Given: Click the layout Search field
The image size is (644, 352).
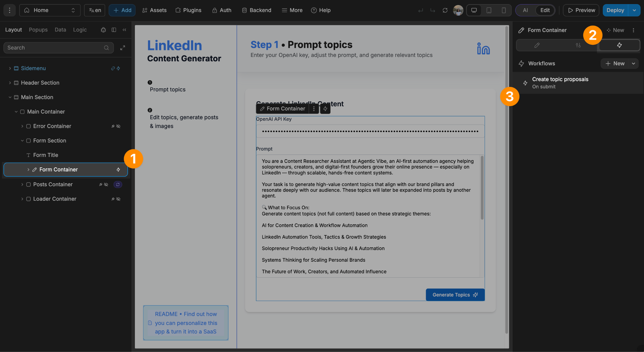Looking at the screenshot, I should pyautogui.click(x=58, y=48).
